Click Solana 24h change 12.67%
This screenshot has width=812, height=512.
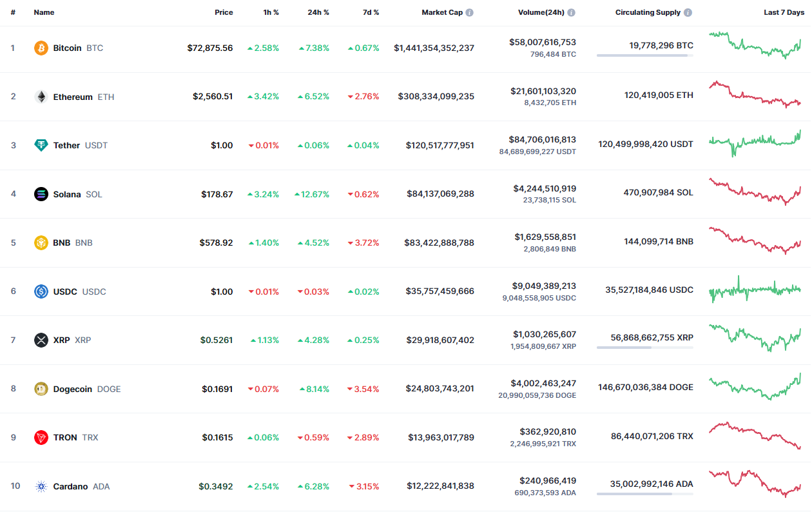pyautogui.click(x=312, y=194)
